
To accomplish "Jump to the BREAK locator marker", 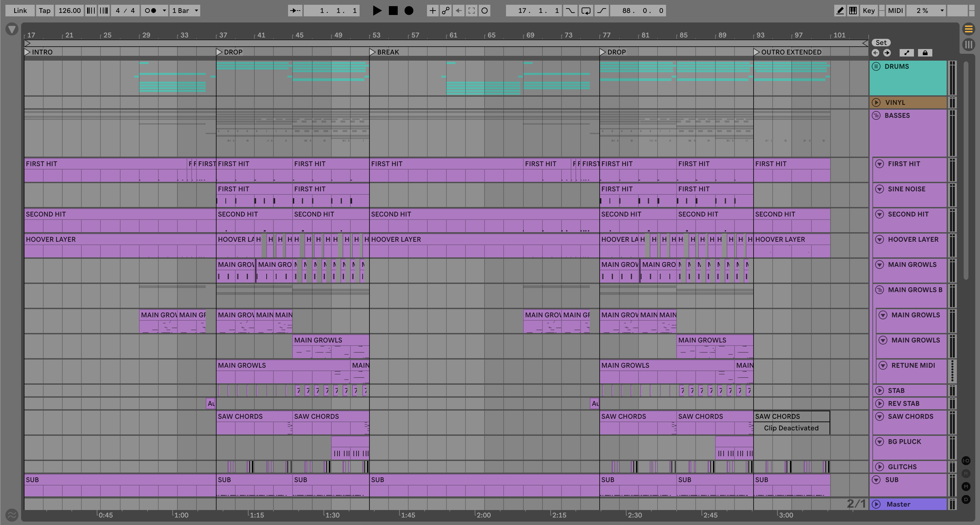I will (x=373, y=52).
